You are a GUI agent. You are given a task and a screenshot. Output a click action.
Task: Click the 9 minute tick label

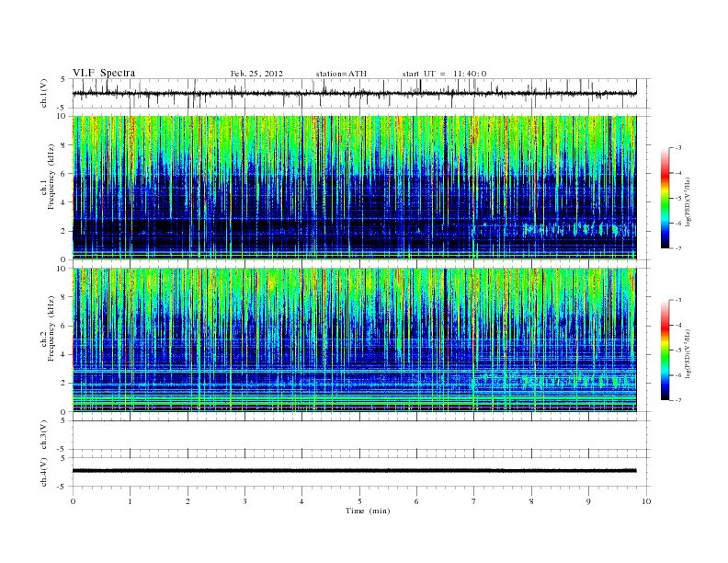pyautogui.click(x=588, y=501)
